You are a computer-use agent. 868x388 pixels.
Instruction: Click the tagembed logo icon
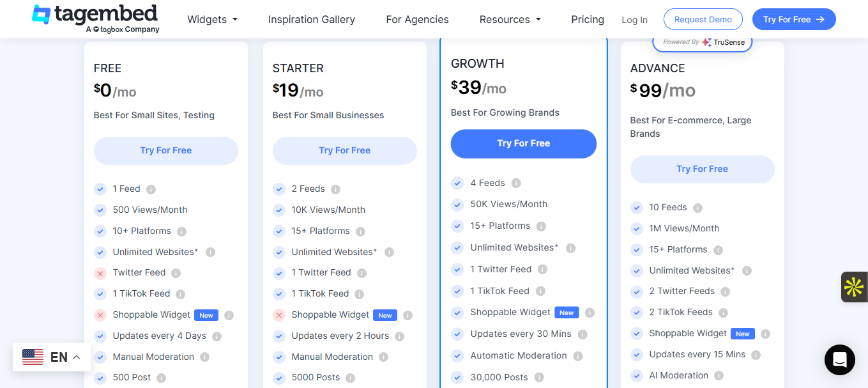42,15
